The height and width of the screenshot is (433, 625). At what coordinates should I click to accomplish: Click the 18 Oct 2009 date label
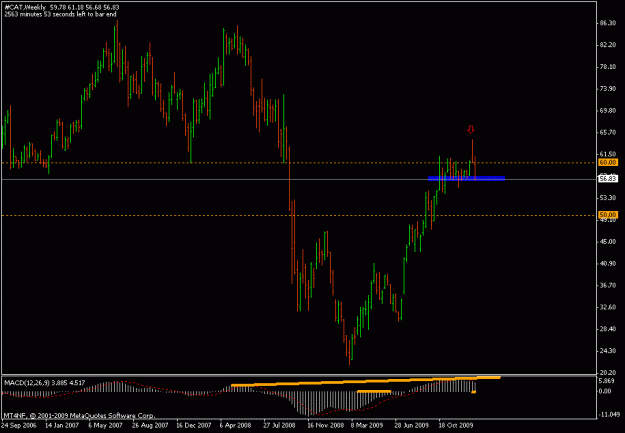pos(456,425)
